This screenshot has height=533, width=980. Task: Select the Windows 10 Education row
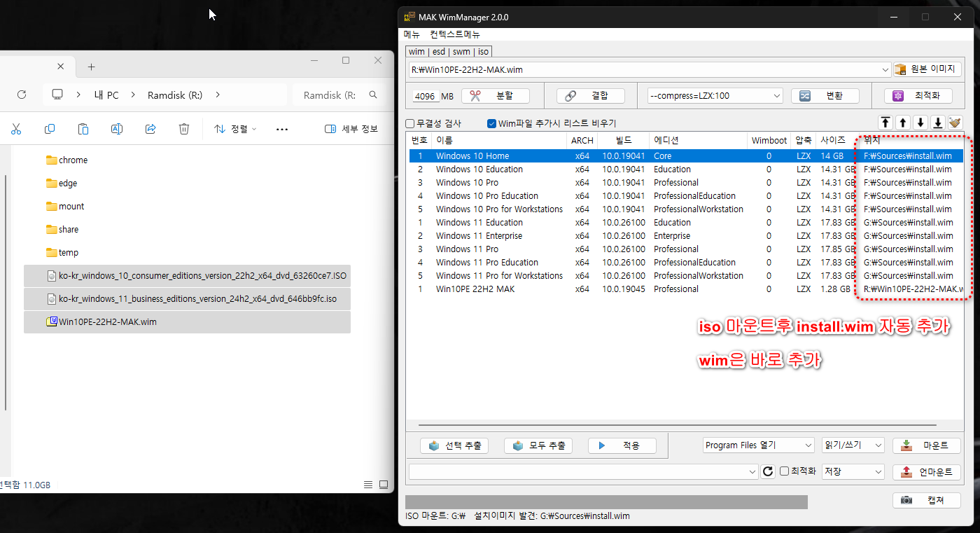(686, 169)
